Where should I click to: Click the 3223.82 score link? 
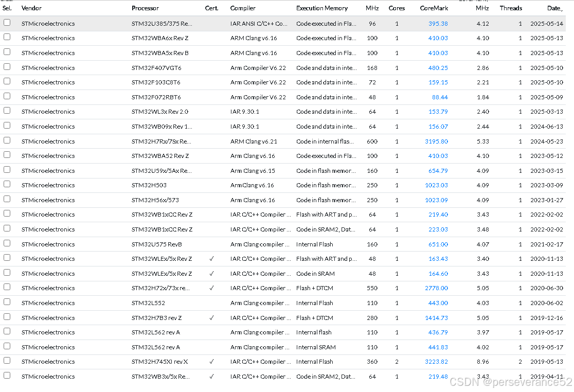[436, 362]
